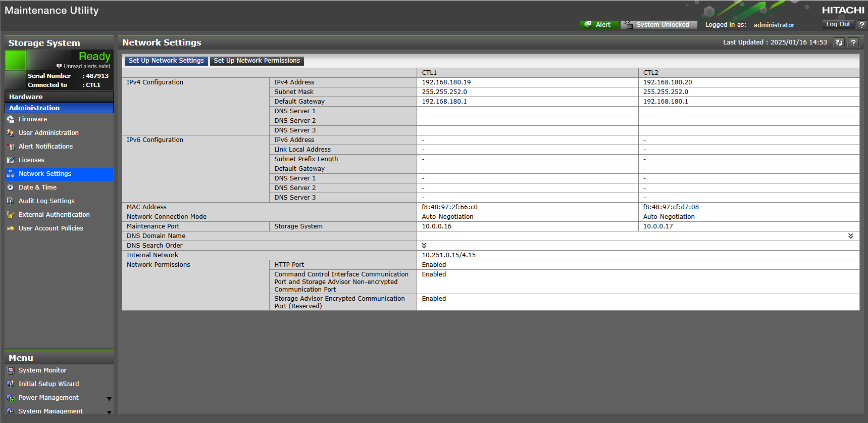Open the global help next to Log Out
Image resolution: width=868 pixels, height=423 pixels.
[x=862, y=24]
